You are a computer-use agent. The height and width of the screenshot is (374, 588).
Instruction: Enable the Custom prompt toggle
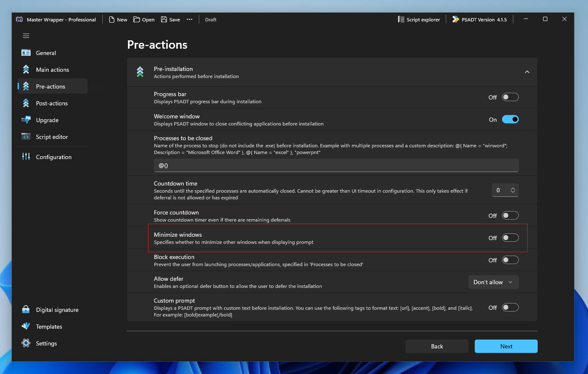pos(510,307)
